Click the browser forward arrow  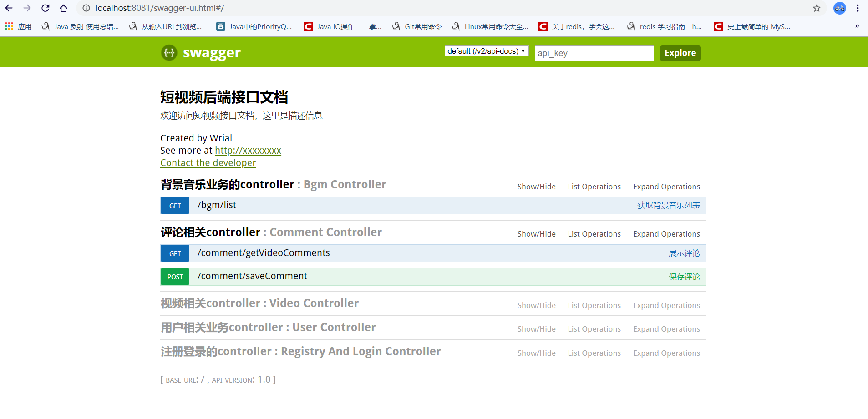point(27,8)
